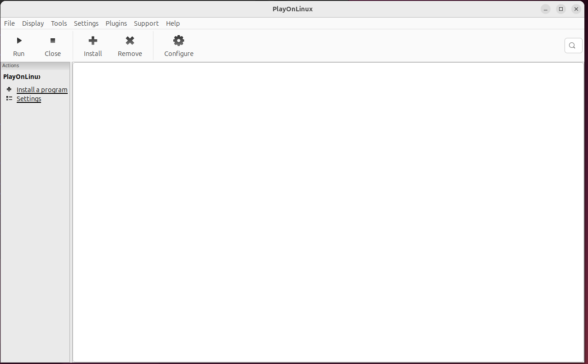Open the File menu
588x364 pixels.
(x=9, y=23)
